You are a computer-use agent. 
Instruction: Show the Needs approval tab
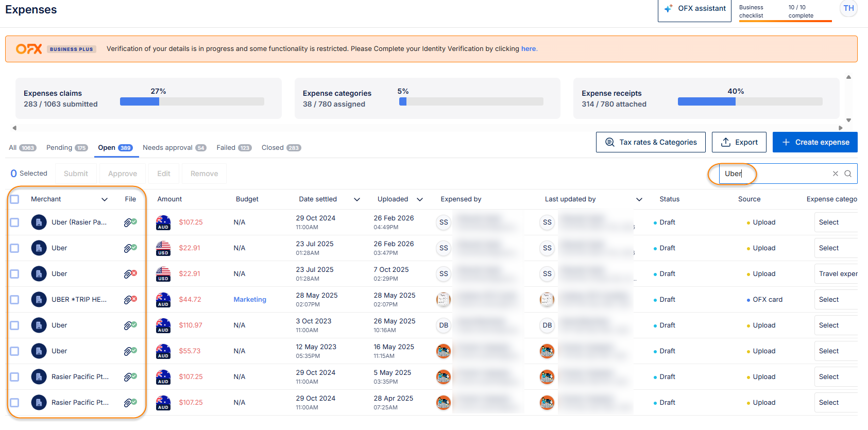click(x=175, y=148)
